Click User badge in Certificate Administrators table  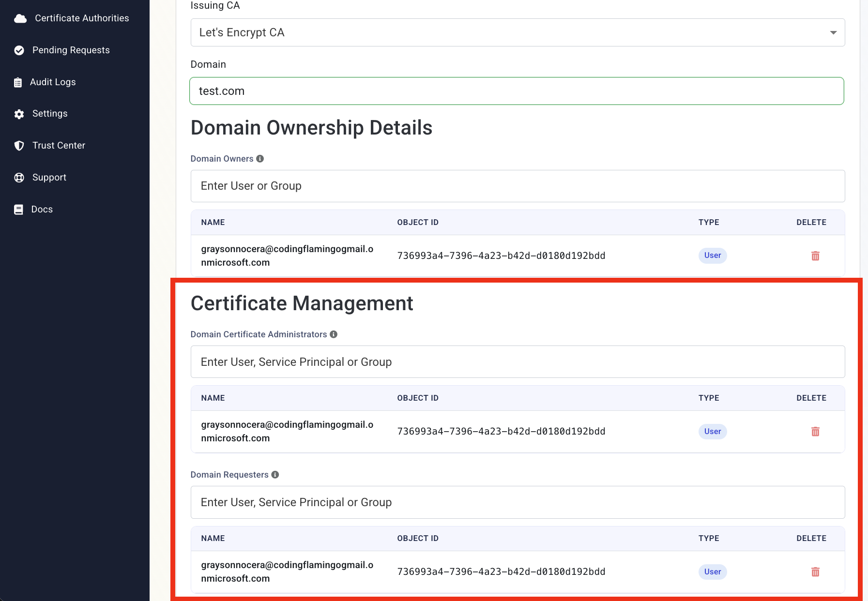[713, 431]
